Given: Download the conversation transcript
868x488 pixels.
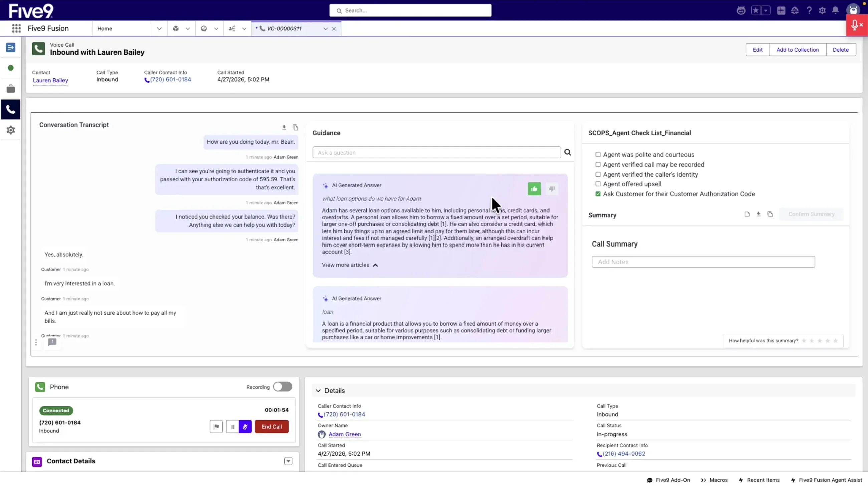Looking at the screenshot, I should pos(284,127).
